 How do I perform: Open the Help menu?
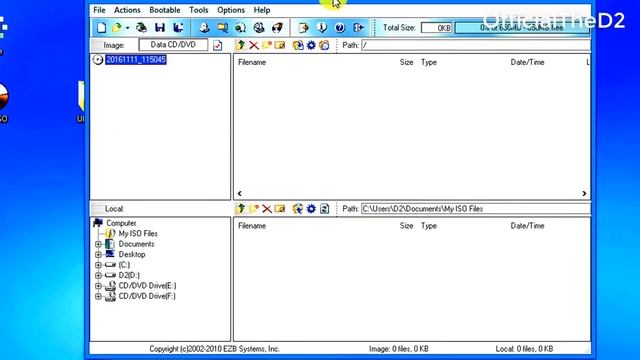pos(262,10)
